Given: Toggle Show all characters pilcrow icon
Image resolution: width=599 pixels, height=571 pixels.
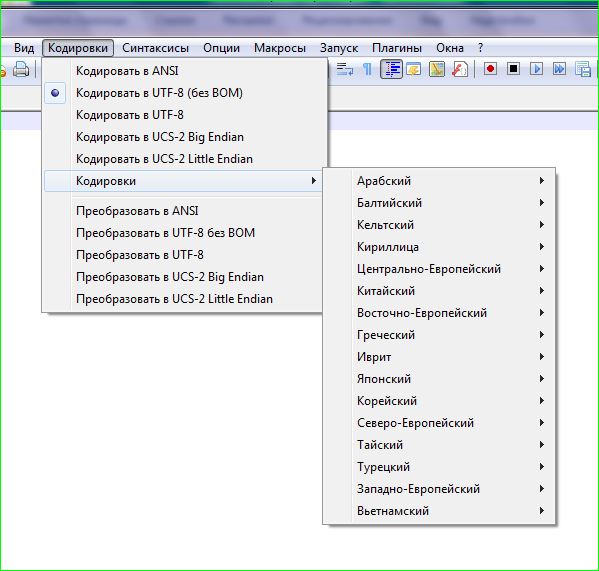Looking at the screenshot, I should (367, 69).
